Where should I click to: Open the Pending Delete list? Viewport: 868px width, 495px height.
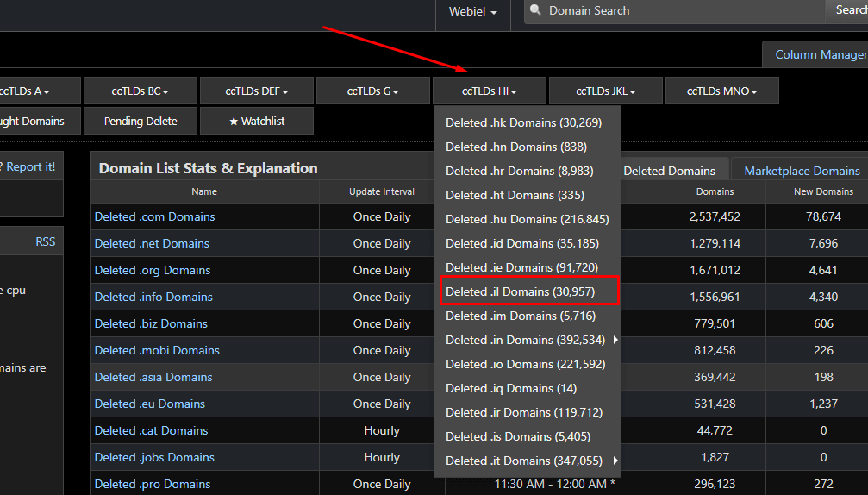point(140,122)
